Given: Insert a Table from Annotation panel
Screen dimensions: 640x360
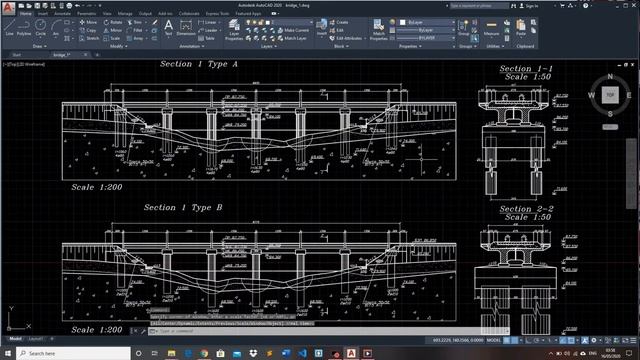Looking at the screenshot, I should 207,38.
